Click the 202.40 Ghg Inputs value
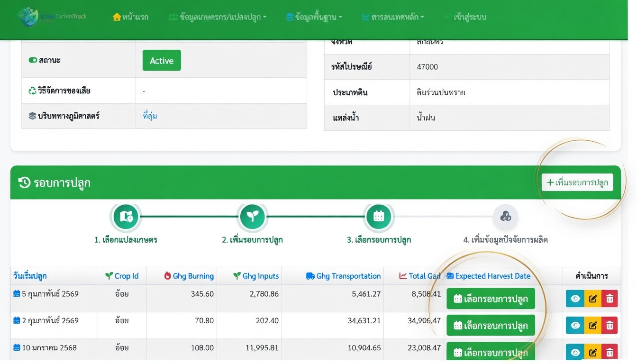This screenshot has width=637, height=364. pyautogui.click(x=267, y=320)
